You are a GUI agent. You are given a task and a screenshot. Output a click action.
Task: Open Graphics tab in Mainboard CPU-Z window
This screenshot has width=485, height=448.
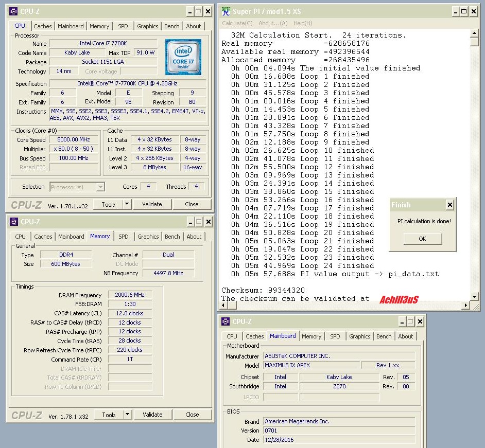(359, 336)
